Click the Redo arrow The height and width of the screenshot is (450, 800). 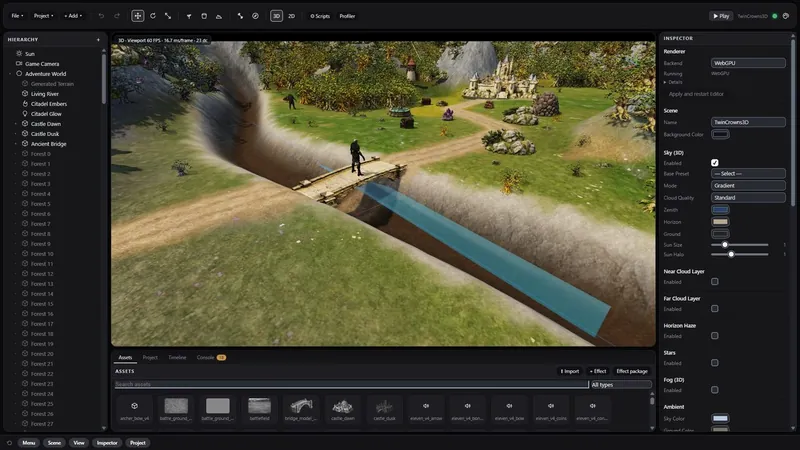pyautogui.click(x=117, y=16)
